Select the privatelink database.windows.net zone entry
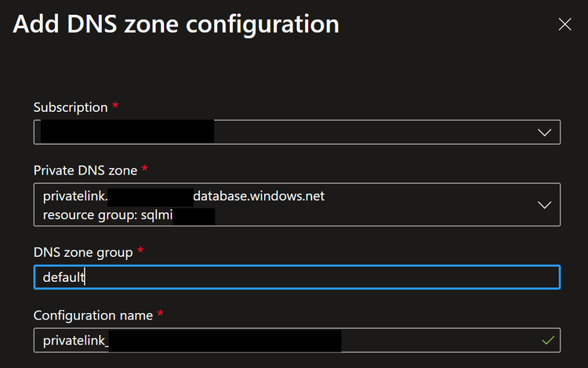Image resolution: width=588 pixels, height=368 pixels. [x=259, y=197]
